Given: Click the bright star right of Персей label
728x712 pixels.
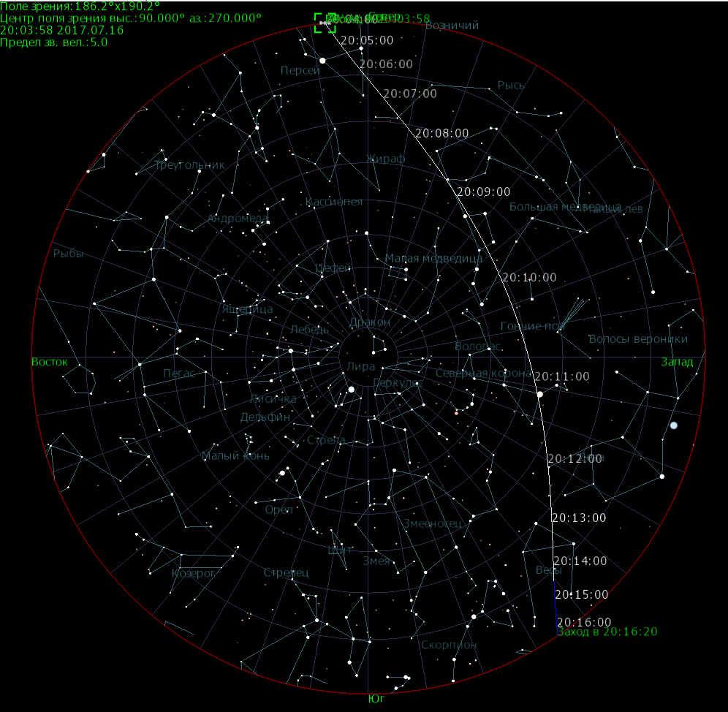Looking at the screenshot, I should (322, 61).
